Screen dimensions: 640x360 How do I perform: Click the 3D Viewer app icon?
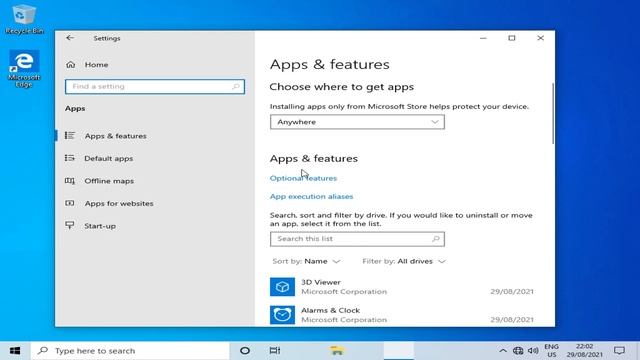(282, 287)
